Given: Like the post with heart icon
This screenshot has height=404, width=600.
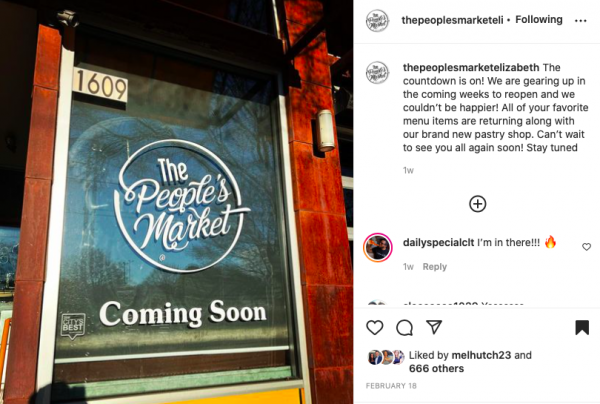Looking at the screenshot, I should click(x=375, y=328).
